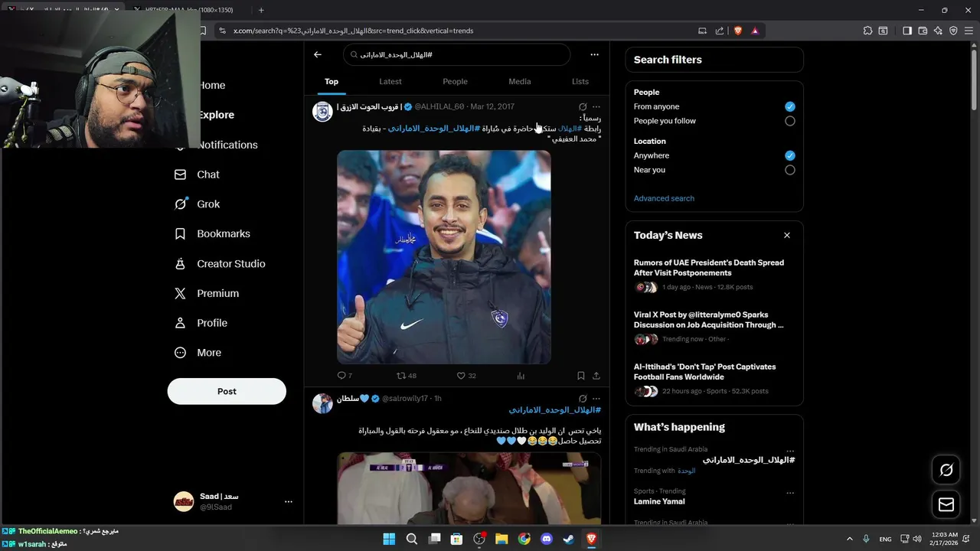Open the Lamine Yamal trending topic

pyautogui.click(x=659, y=501)
